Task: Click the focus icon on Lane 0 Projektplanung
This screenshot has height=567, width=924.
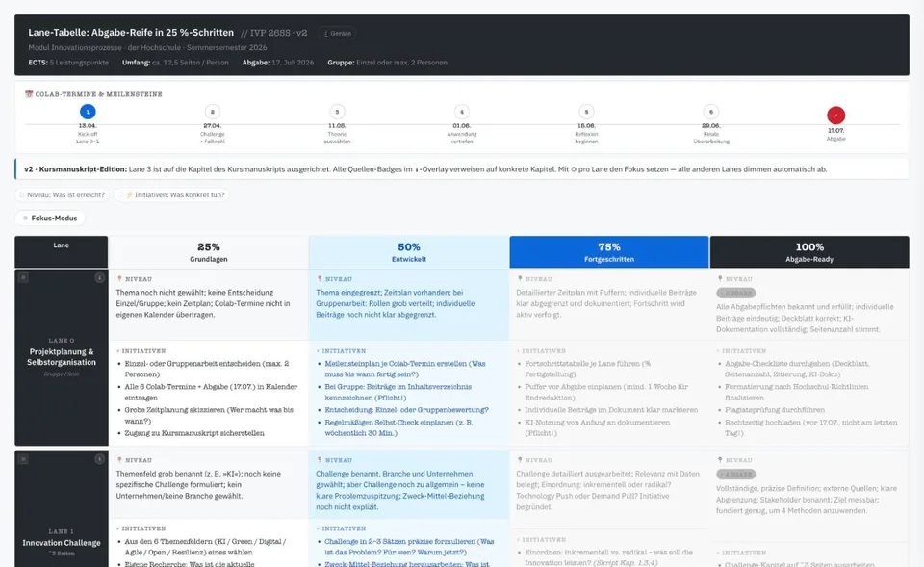Action: click(x=23, y=277)
